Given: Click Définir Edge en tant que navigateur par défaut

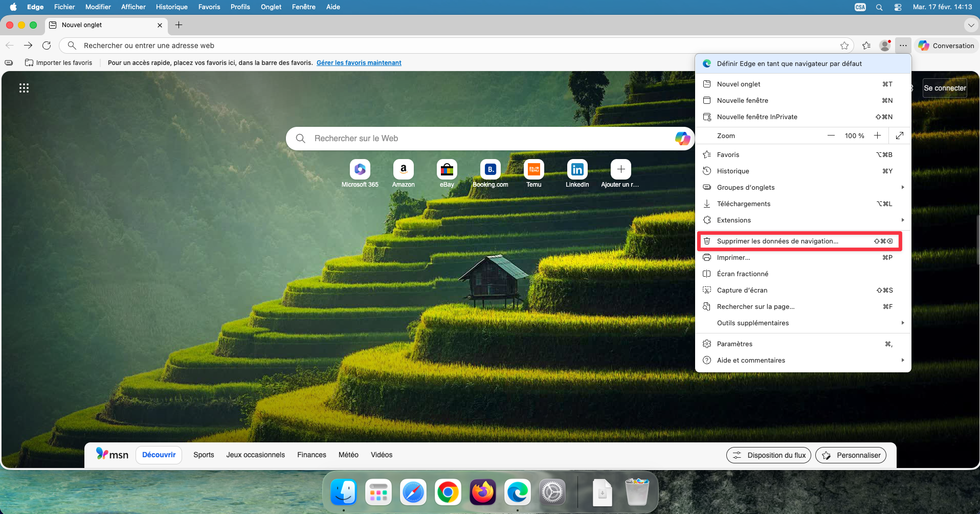Looking at the screenshot, I should (804, 63).
